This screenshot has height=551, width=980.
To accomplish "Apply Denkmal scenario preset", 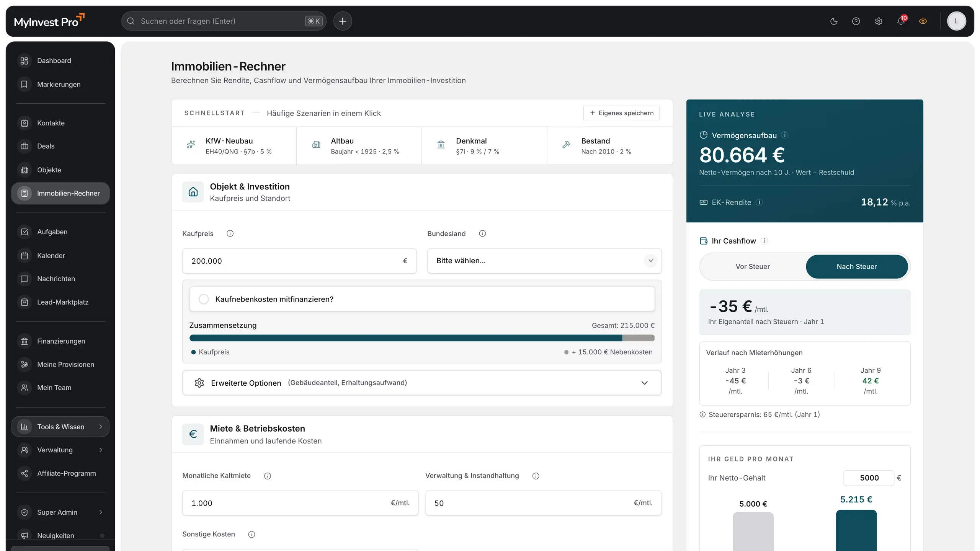I will 484,146.
